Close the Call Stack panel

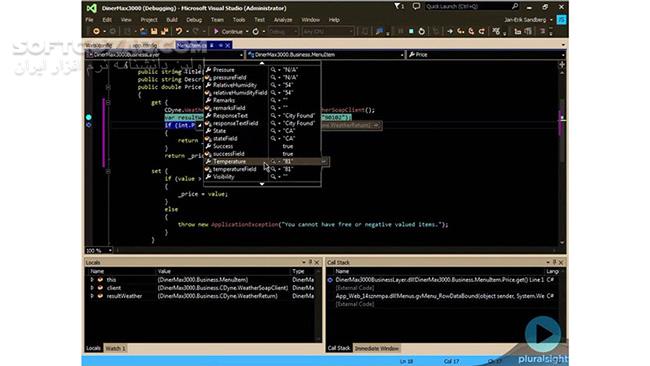click(x=561, y=262)
